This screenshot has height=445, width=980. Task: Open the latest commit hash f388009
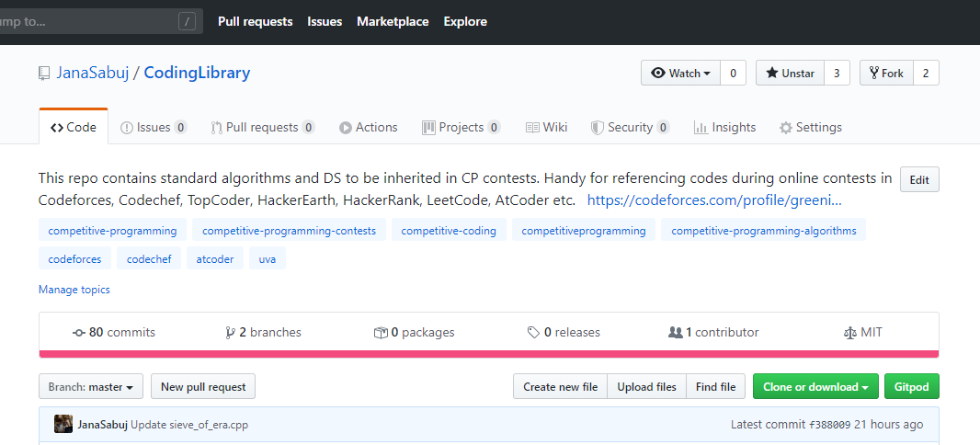coord(829,425)
